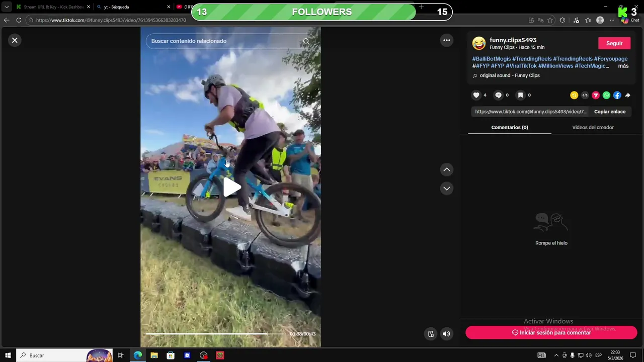Click the autoscroll icon beside the speaker
The image size is (644, 362).
431,334
